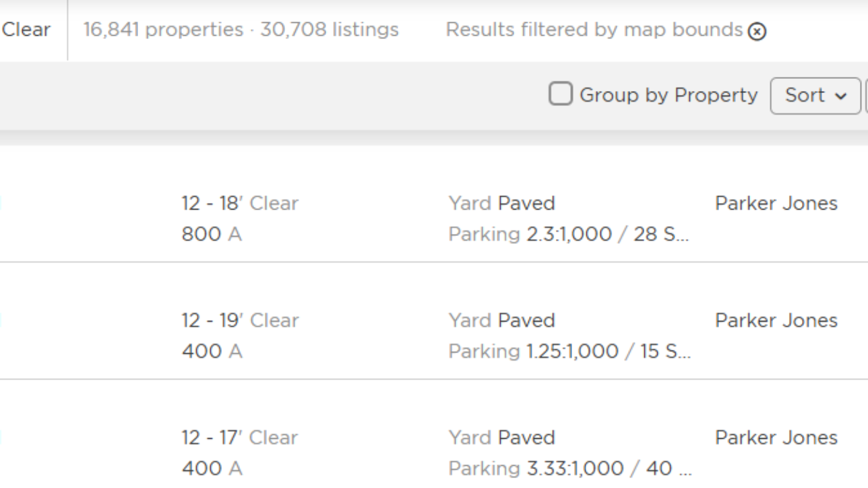
Task: Click the "Results filtered by map bounds" text
Action: 594,30
